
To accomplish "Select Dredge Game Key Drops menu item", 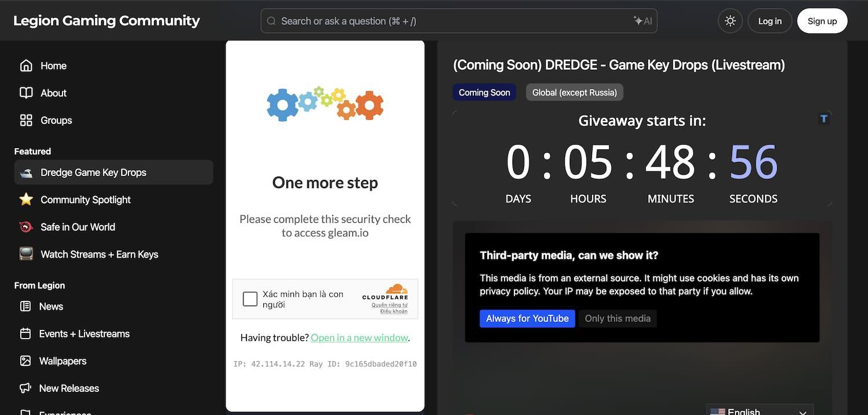I will pyautogui.click(x=113, y=172).
